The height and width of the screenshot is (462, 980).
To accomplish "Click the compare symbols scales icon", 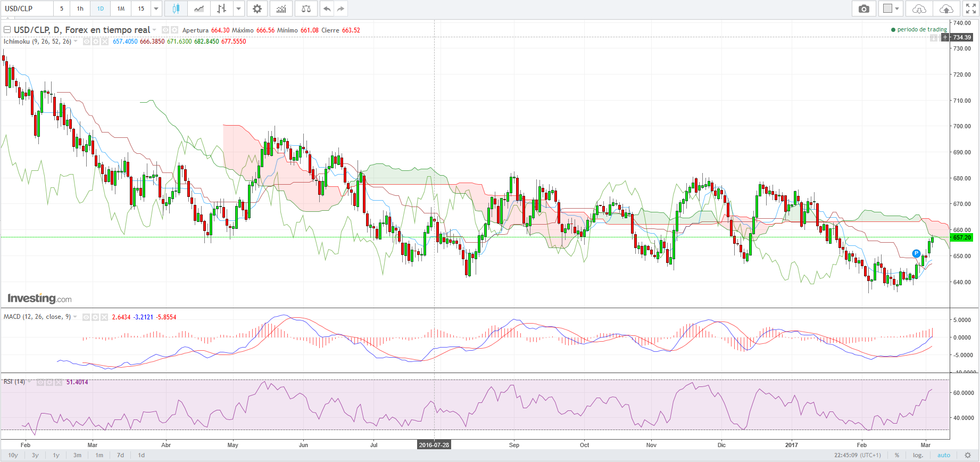I will tap(306, 9).
